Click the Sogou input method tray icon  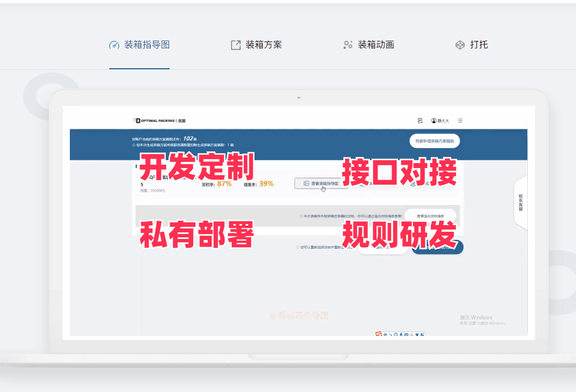(x=379, y=334)
